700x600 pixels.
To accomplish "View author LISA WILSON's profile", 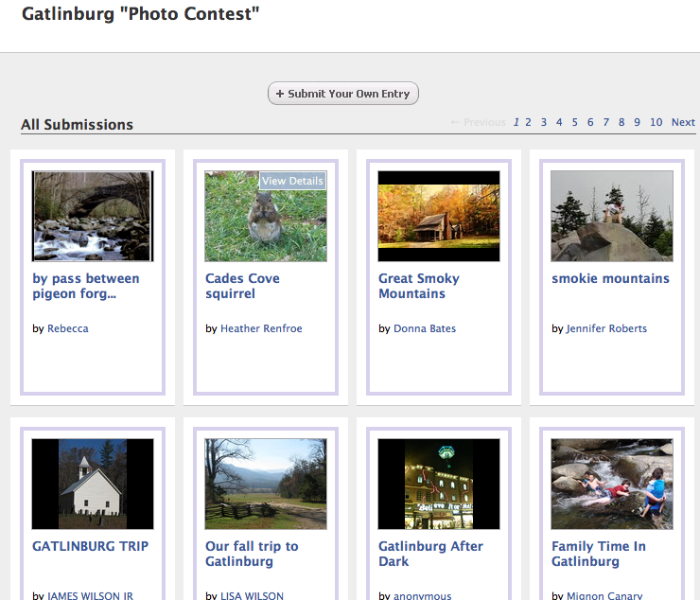I will click(x=252, y=595).
